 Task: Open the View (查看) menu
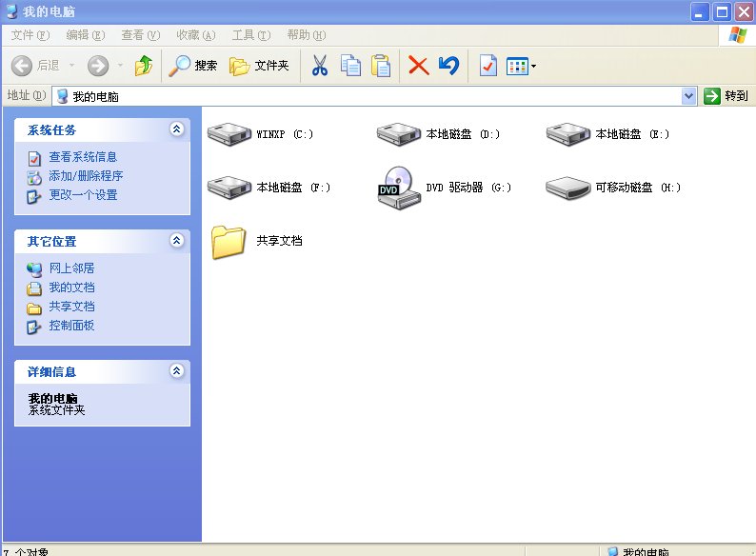pos(140,35)
